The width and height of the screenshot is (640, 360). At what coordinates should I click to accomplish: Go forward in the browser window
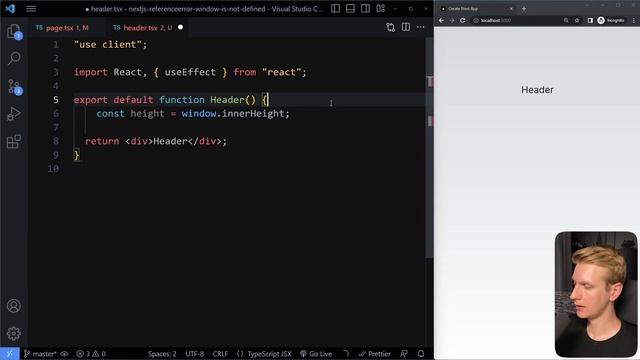(452, 20)
